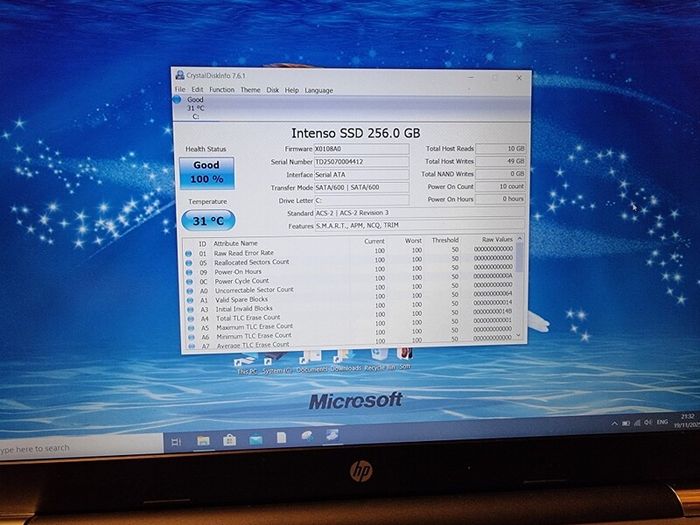Open the Recycle Bin desktop icon
Image resolution: width=700 pixels, height=525 pixels.
pyautogui.click(x=380, y=361)
